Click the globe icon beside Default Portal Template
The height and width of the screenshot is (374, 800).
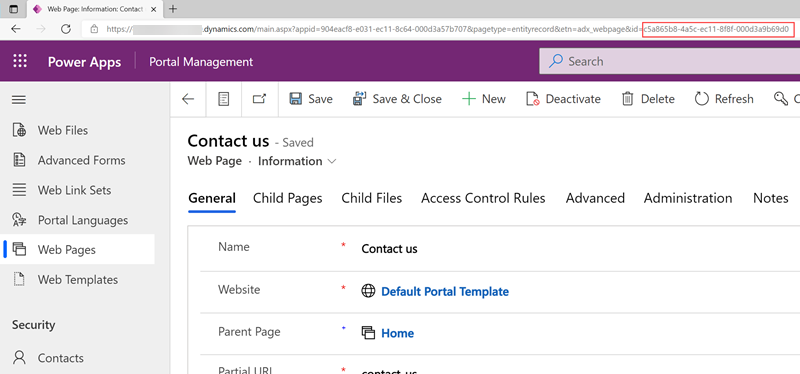368,291
